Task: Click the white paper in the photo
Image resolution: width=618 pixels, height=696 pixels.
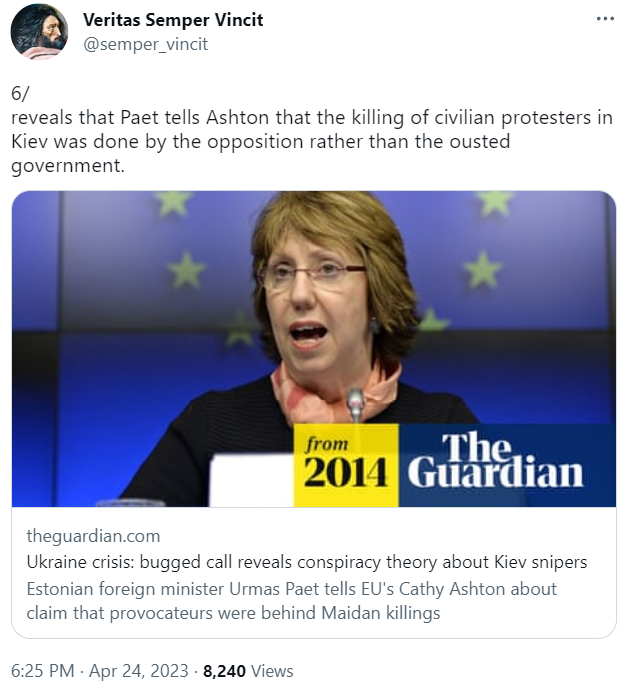Action: pyautogui.click(x=252, y=480)
